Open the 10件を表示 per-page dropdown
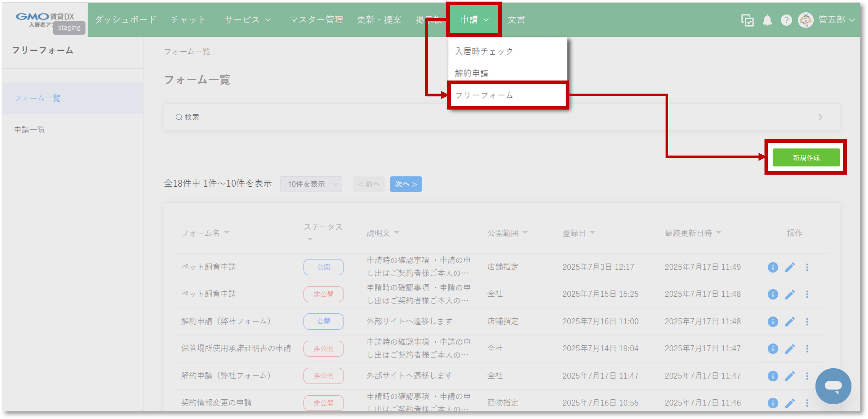868x419 pixels. (311, 184)
